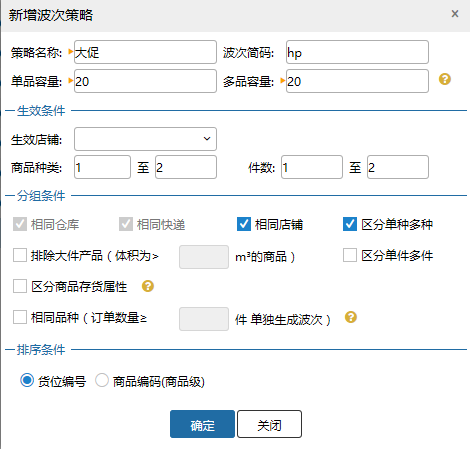Uncheck the 相同店铺 checkbox

pyautogui.click(x=244, y=224)
